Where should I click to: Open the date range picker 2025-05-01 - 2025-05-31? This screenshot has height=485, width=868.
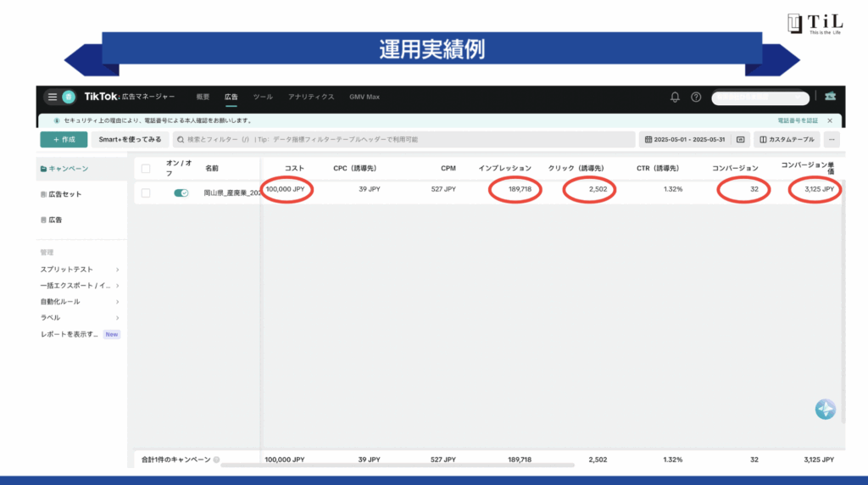click(682, 139)
